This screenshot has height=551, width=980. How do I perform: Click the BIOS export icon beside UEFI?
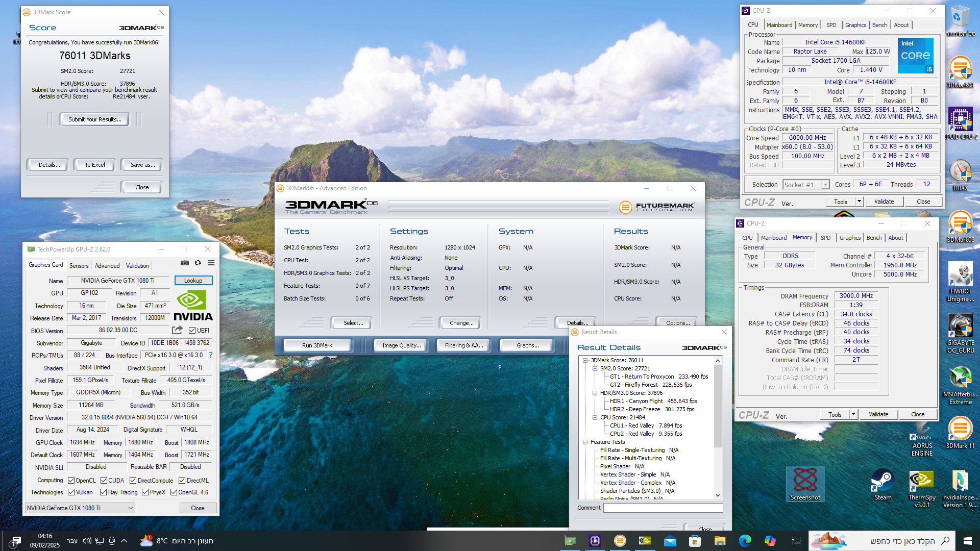[178, 330]
